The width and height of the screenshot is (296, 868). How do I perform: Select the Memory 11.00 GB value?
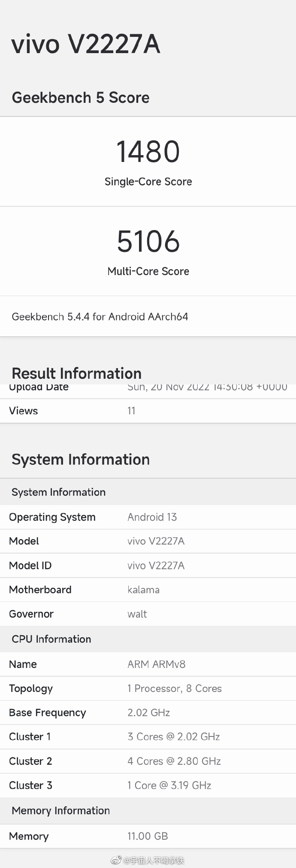pyautogui.click(x=148, y=836)
